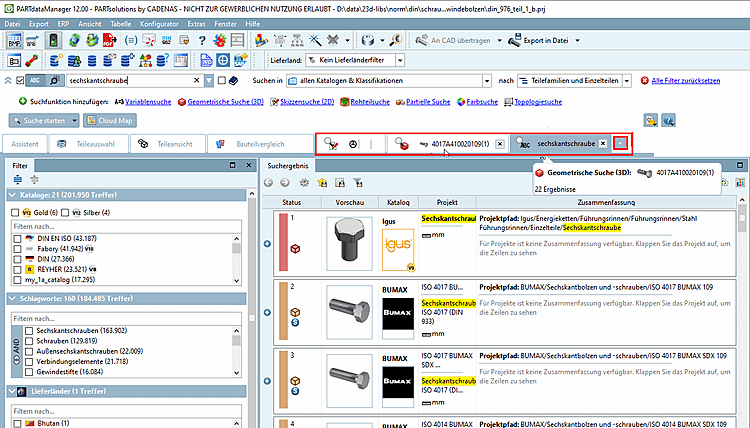The image size is (750, 428).
Task: Check the Sechskantschrauben keyword checkbox
Action: click(29, 331)
